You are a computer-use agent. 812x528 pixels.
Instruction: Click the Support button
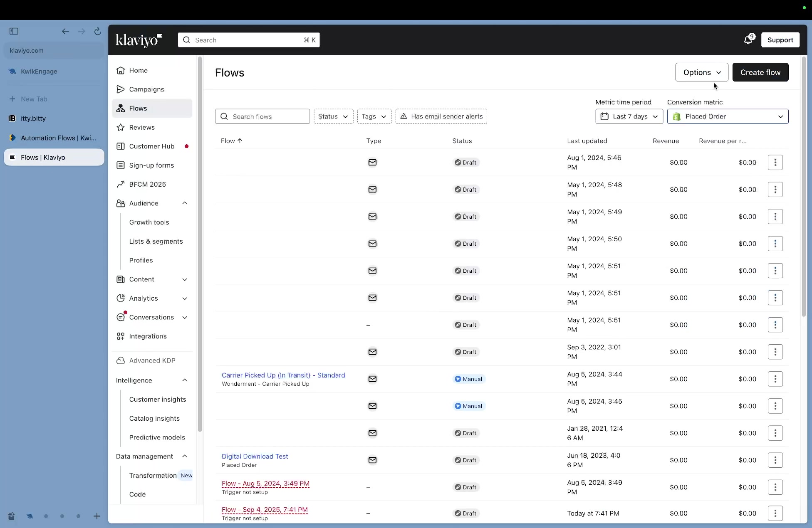tap(780, 40)
